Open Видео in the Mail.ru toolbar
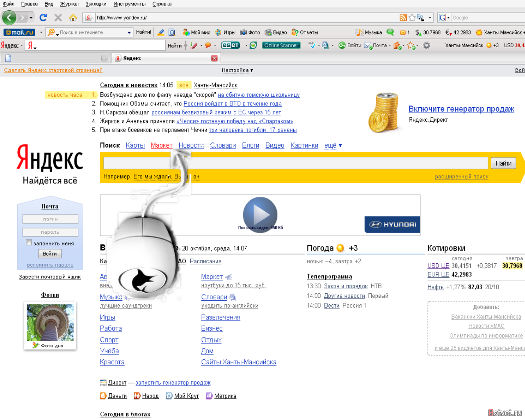This screenshot has width=525, height=420. (x=276, y=32)
